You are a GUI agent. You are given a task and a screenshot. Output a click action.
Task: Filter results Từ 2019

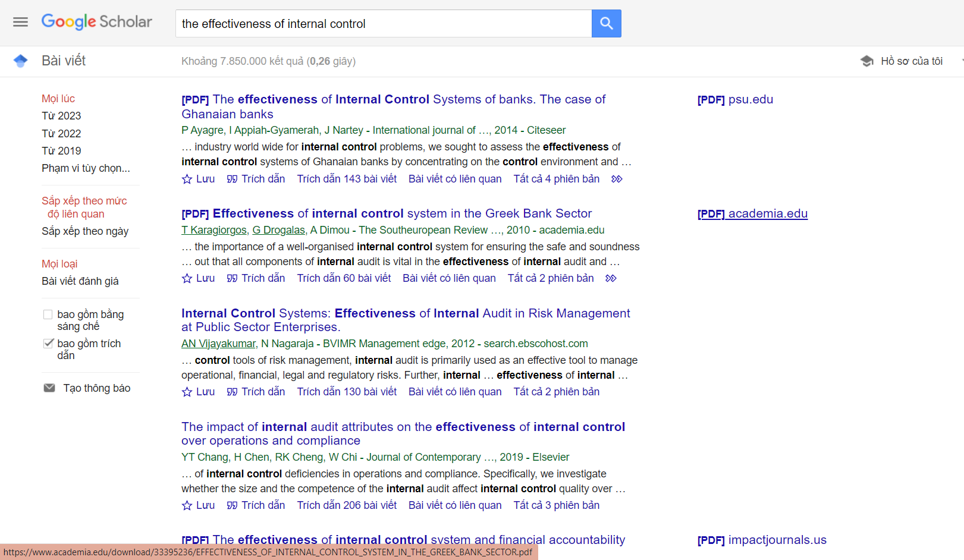pyautogui.click(x=61, y=151)
